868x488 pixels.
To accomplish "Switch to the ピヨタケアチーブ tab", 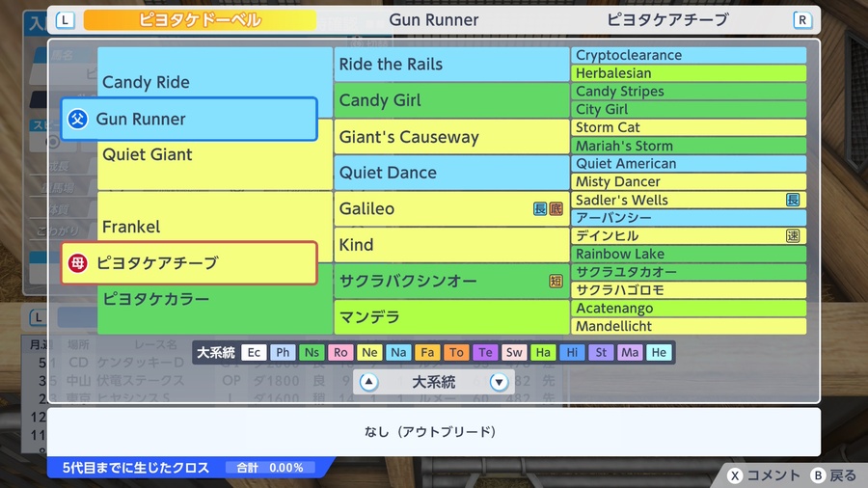I will click(x=667, y=20).
